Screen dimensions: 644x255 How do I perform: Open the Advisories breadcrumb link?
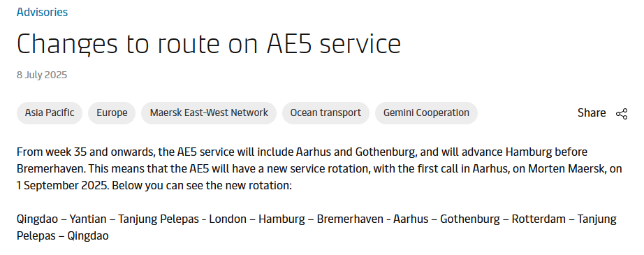tap(42, 13)
